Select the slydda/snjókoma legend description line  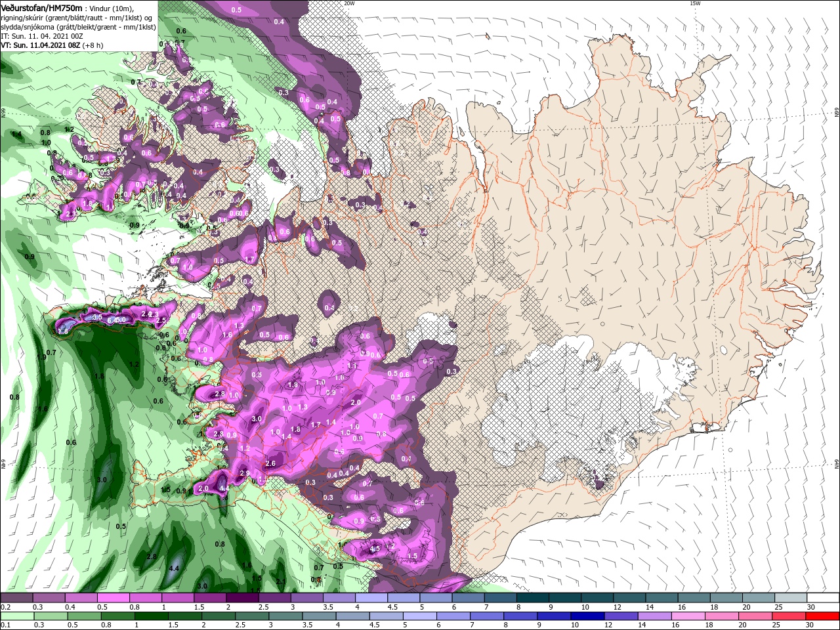pos(78,27)
